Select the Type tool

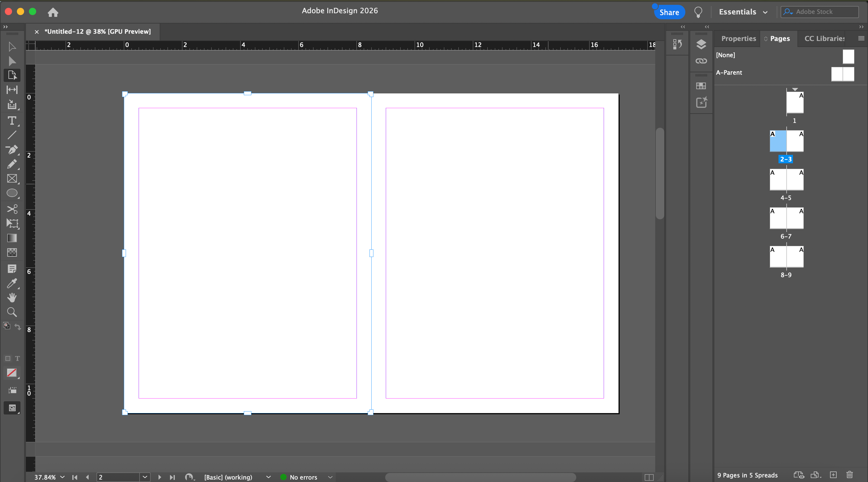(x=12, y=120)
